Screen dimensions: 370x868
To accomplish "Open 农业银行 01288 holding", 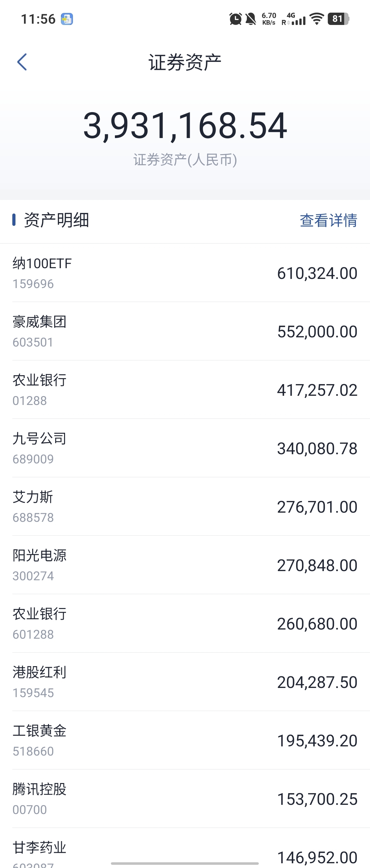I will click(185, 390).
